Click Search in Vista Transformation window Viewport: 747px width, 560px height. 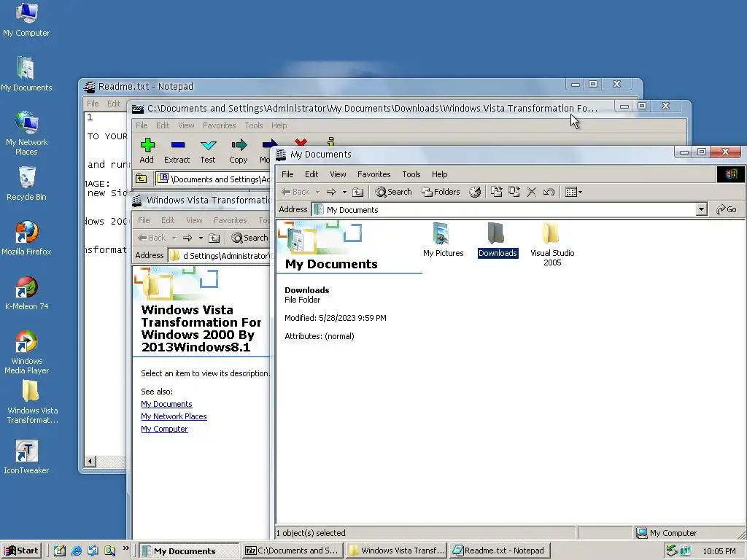[x=249, y=238]
